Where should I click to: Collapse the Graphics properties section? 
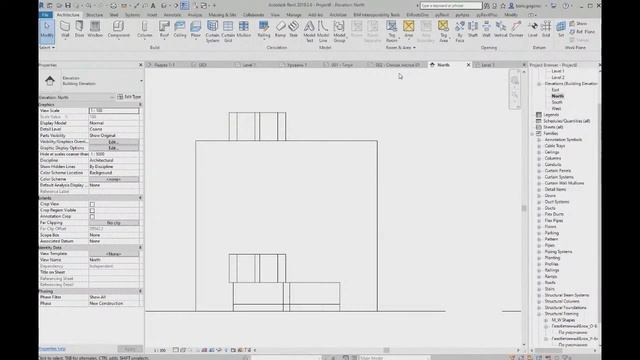pos(140,105)
